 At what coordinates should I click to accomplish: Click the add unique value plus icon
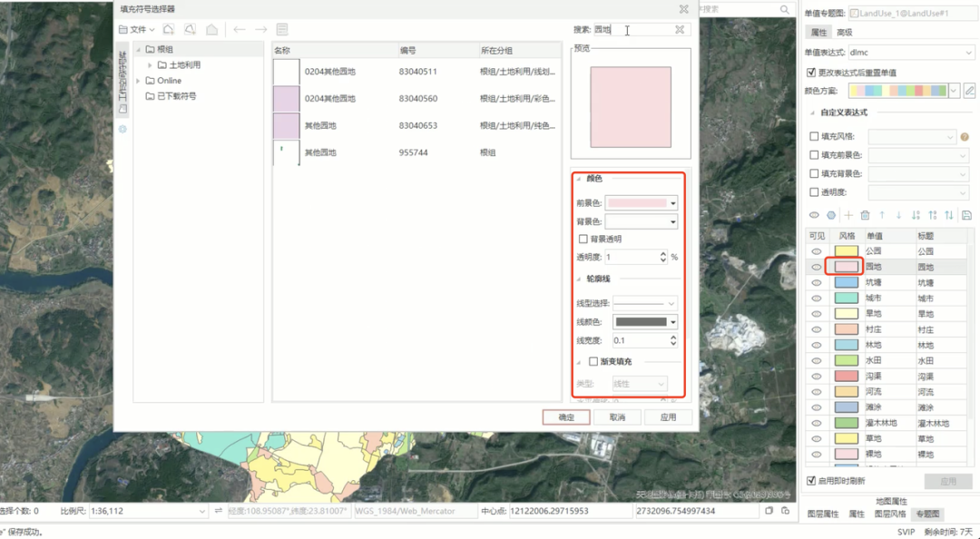coord(848,215)
